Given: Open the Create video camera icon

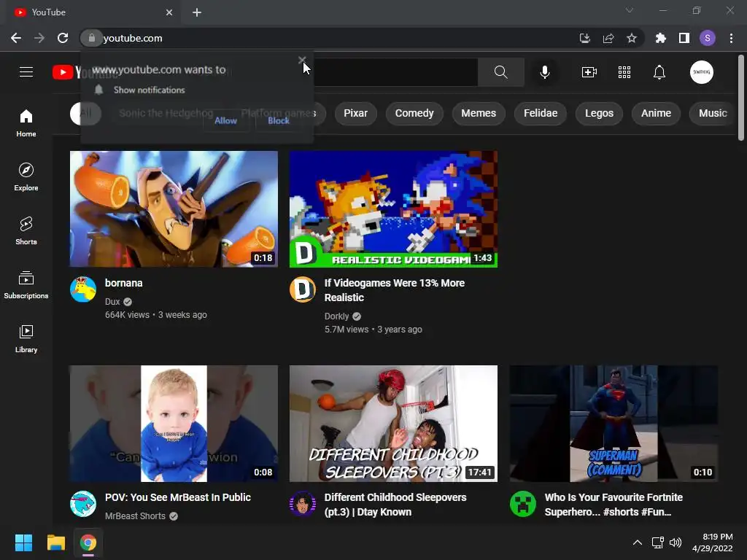Looking at the screenshot, I should pyautogui.click(x=589, y=72).
